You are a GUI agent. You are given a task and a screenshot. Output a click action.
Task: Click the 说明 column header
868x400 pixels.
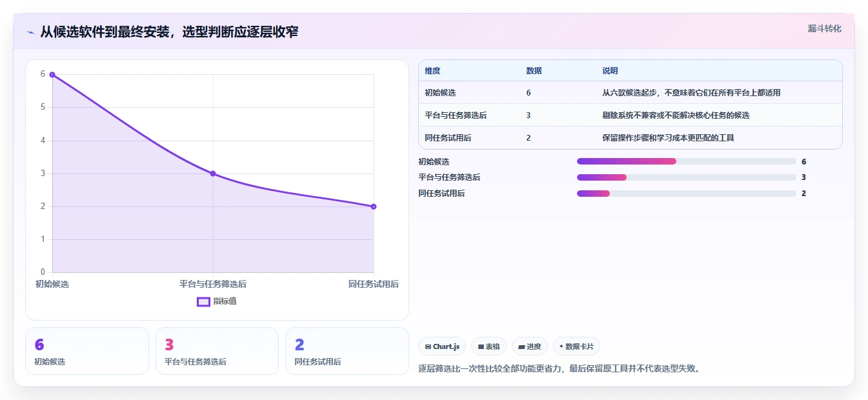[610, 71]
